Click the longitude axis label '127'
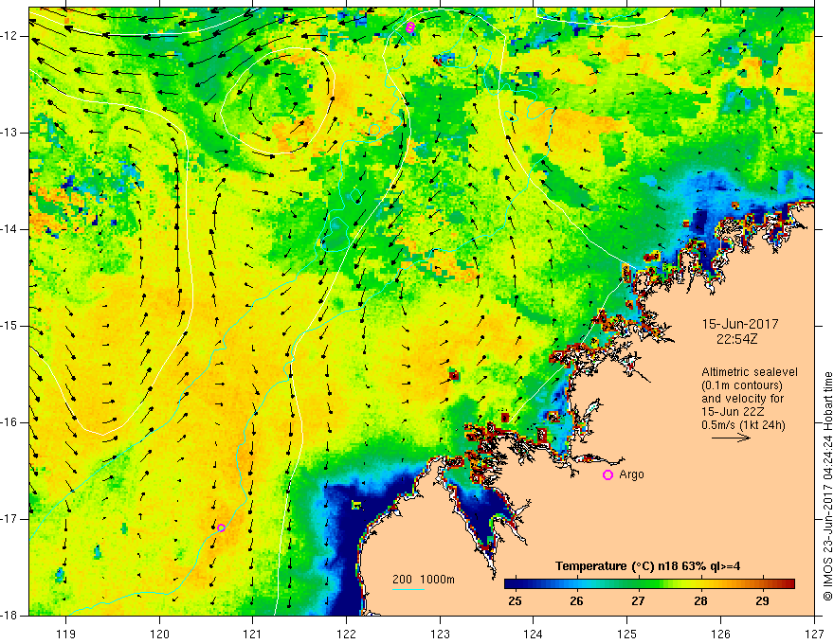Image resolution: width=834 pixels, height=644 pixels. pos(814,634)
